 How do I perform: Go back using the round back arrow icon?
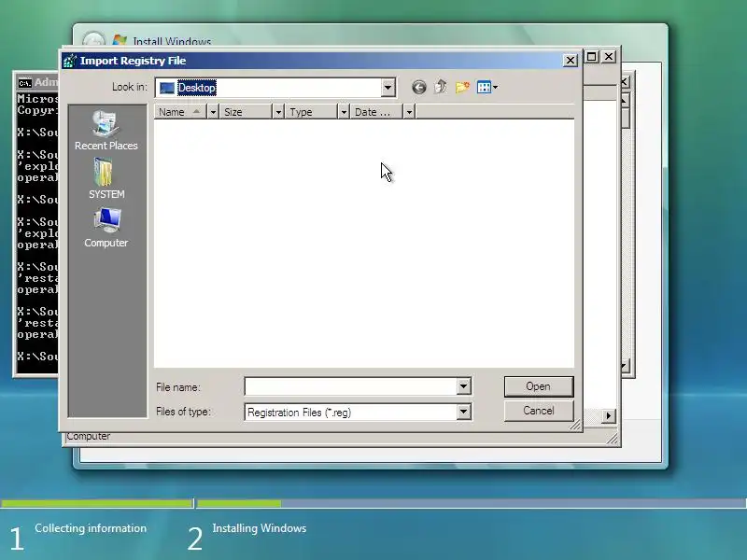point(418,87)
